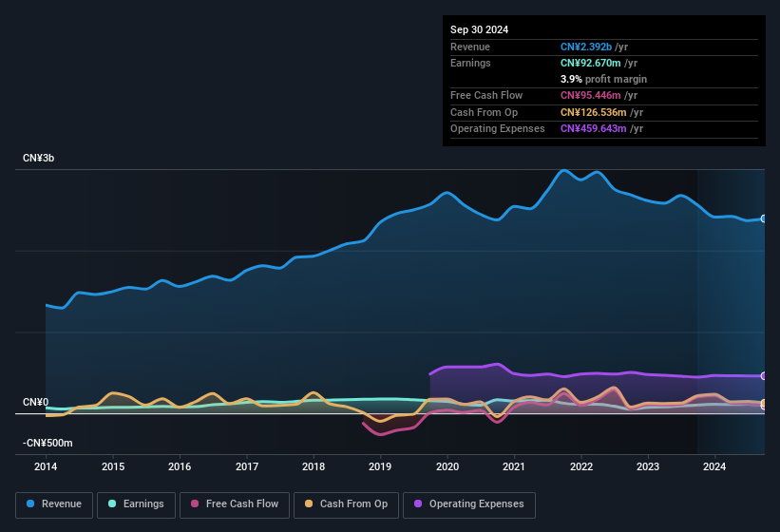Image resolution: width=780 pixels, height=532 pixels.
Task: Select the 2016 year label
Action: [x=180, y=466]
